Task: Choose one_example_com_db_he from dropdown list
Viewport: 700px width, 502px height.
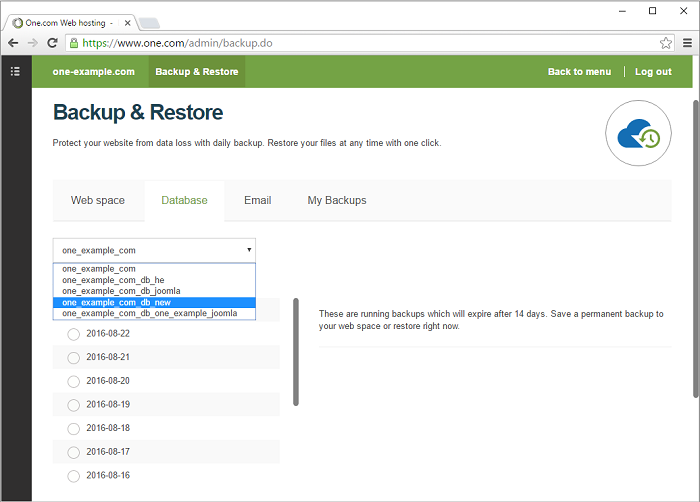Action: tap(154, 280)
